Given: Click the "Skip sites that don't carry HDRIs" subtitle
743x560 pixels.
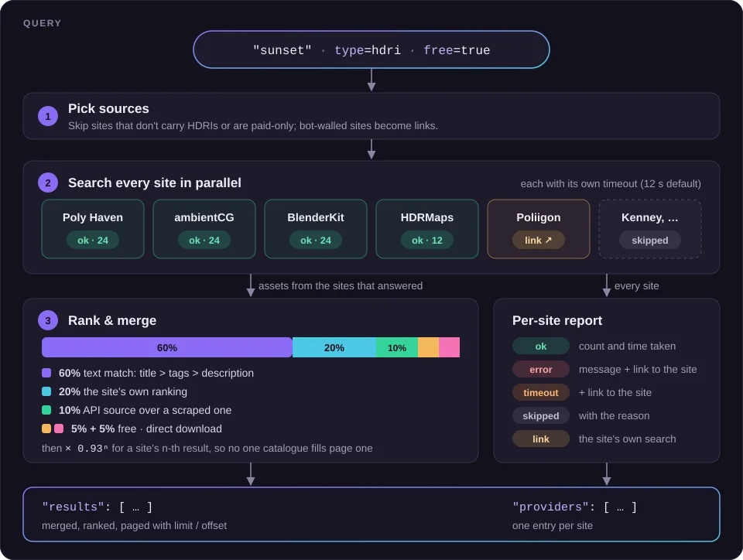Looking at the screenshot, I should click(x=253, y=126).
